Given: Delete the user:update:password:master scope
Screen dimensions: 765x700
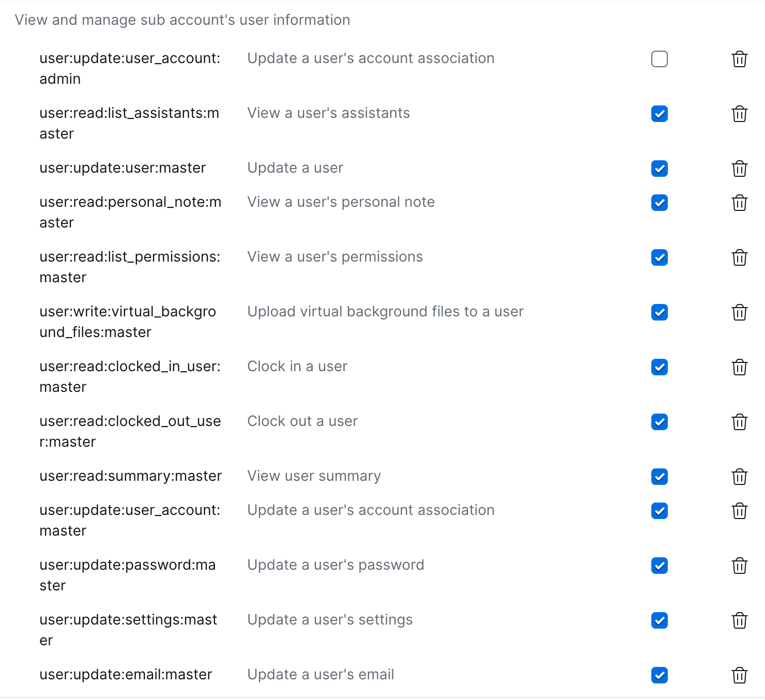Looking at the screenshot, I should pyautogui.click(x=740, y=566).
